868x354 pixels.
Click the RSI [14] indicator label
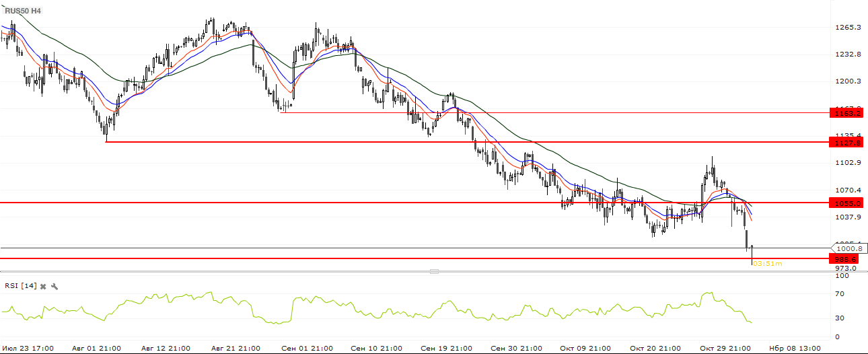click(20, 286)
